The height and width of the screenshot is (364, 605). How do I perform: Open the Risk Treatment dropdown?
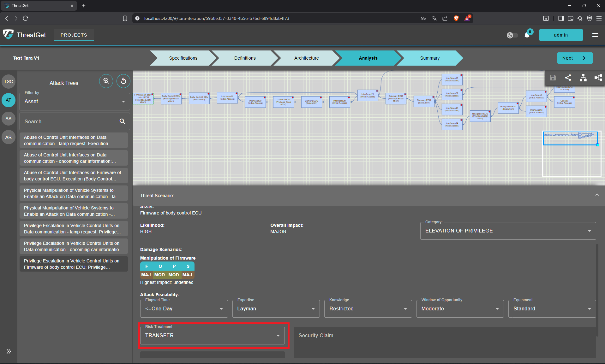click(x=212, y=336)
